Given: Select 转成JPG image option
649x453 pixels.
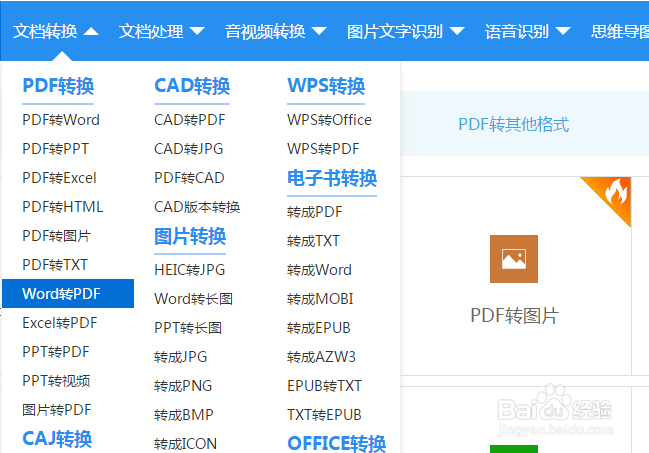Looking at the screenshot, I should point(180,357).
